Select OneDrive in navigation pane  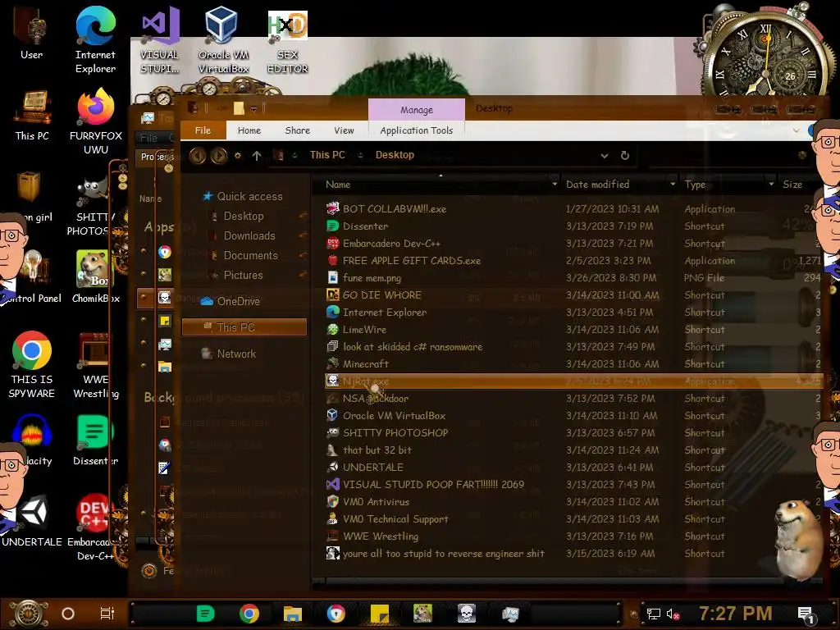(x=238, y=302)
